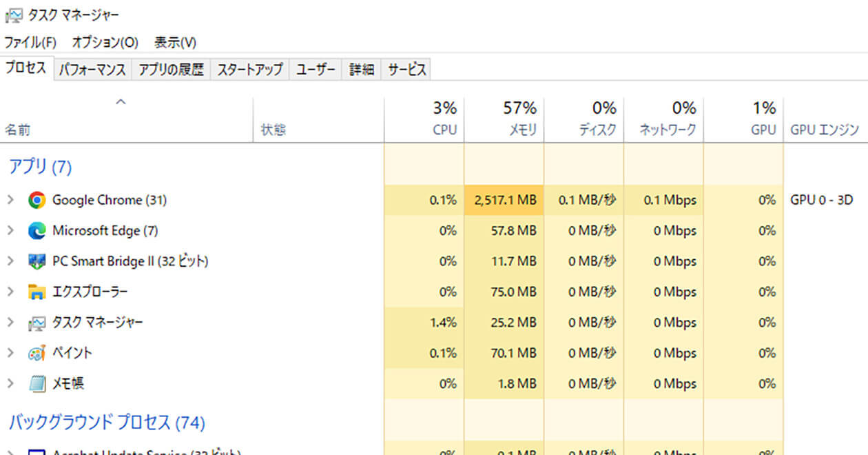Select the PC Smart Bridge II process name

click(130, 261)
